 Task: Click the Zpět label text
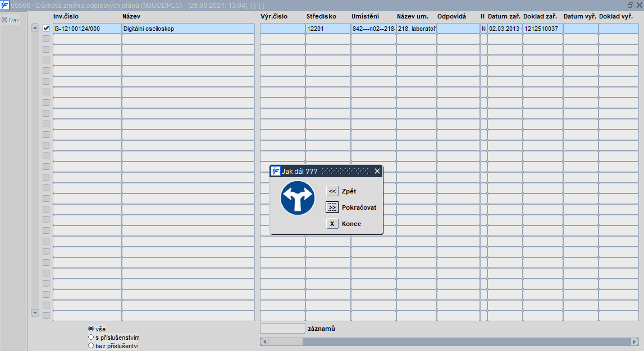[349, 191]
